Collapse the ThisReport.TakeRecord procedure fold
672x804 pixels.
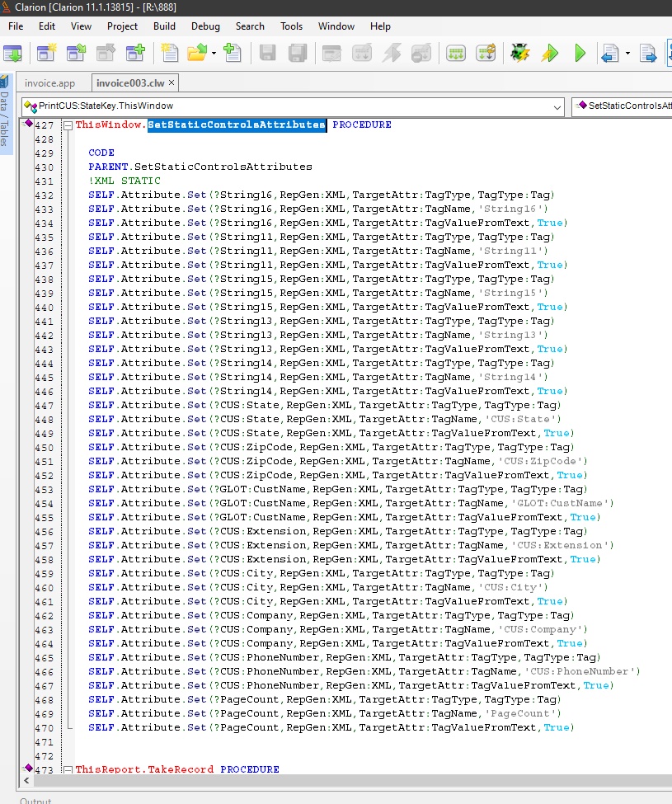(68, 769)
